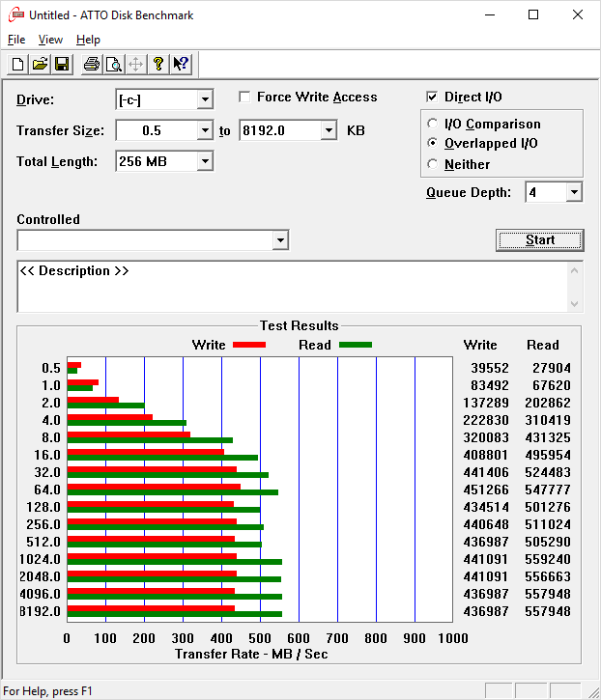Activate the context help pointer icon
The width and height of the screenshot is (601, 700).
point(181,65)
